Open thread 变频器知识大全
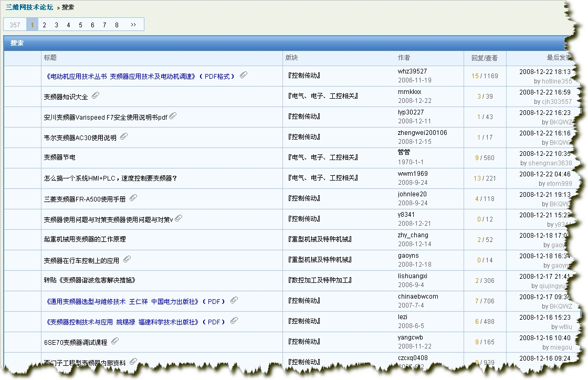The height and width of the screenshot is (380, 588). [66, 97]
